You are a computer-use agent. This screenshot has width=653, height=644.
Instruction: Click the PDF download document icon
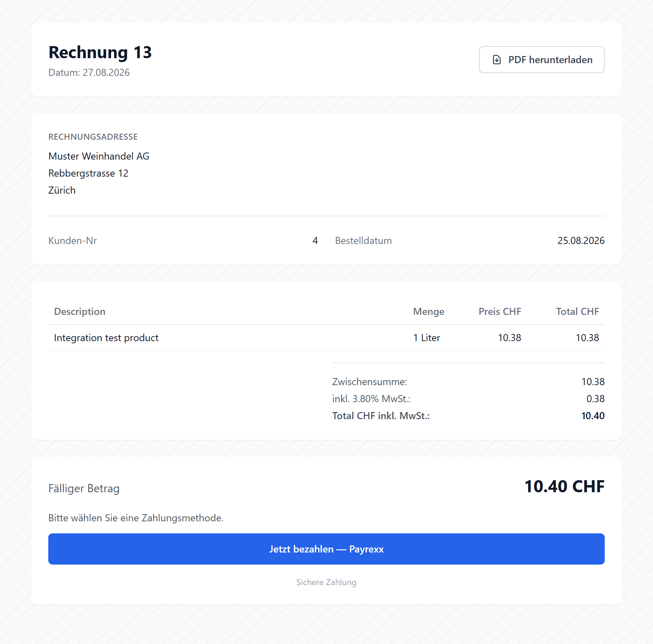497,60
